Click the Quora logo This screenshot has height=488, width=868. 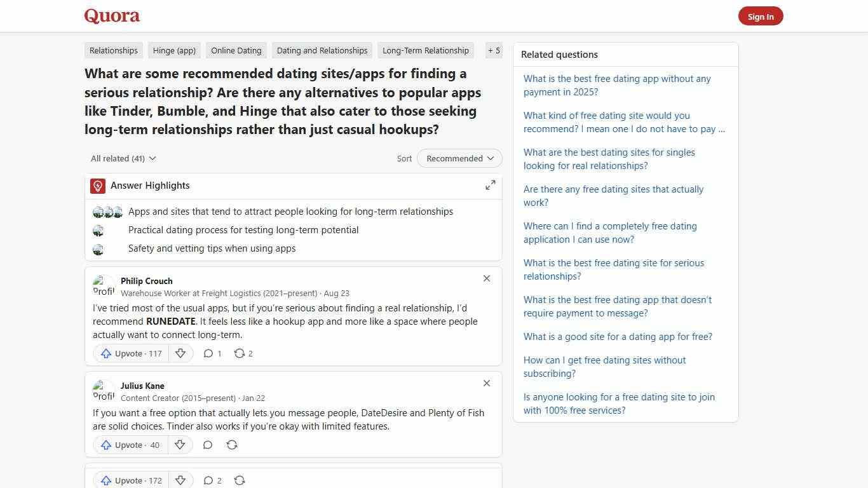pos(111,16)
